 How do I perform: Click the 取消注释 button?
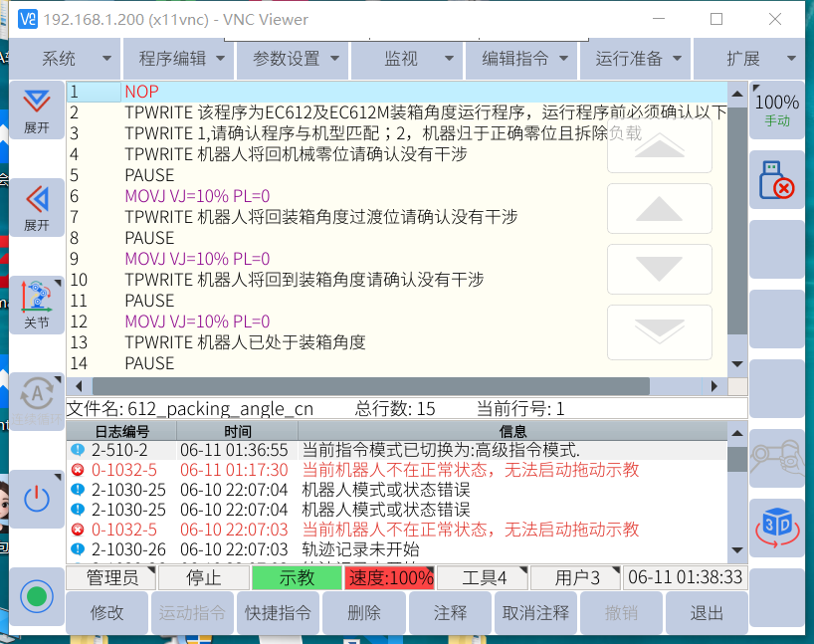[x=535, y=613]
